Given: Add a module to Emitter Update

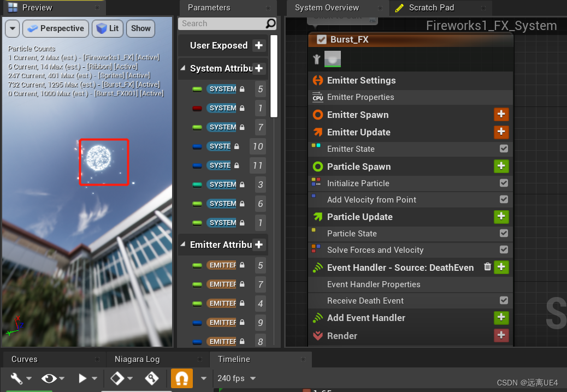Looking at the screenshot, I should point(501,132).
